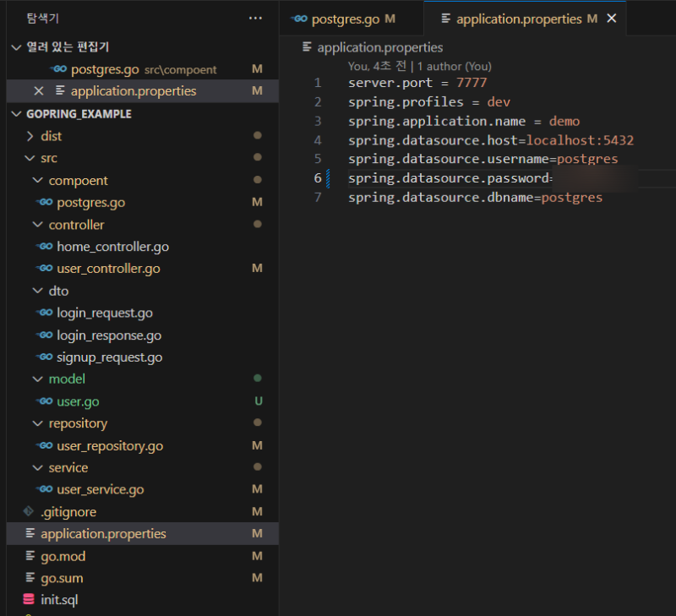Click the Go file icon for user.go
676x616 pixels.
44,401
